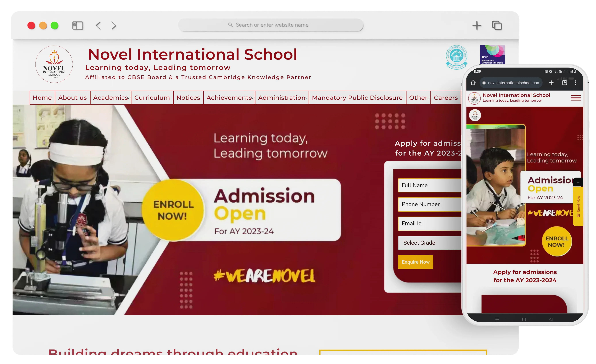Viewport: 596px width, 364px height.
Task: Tap the phone back triangle navigation icon
Action: [551, 319]
